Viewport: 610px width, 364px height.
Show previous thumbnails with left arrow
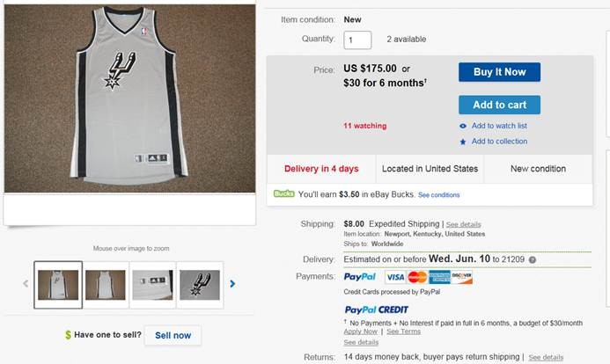point(26,284)
